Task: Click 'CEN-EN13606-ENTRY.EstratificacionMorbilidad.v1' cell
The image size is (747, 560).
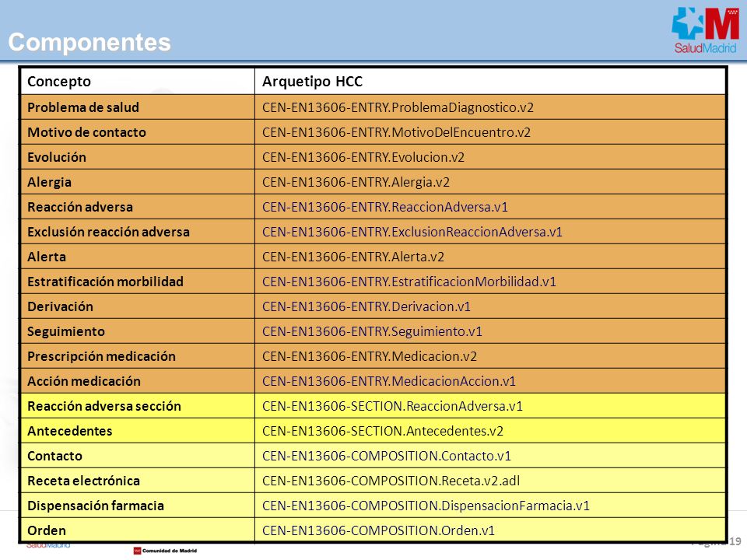Action: click(x=490, y=281)
